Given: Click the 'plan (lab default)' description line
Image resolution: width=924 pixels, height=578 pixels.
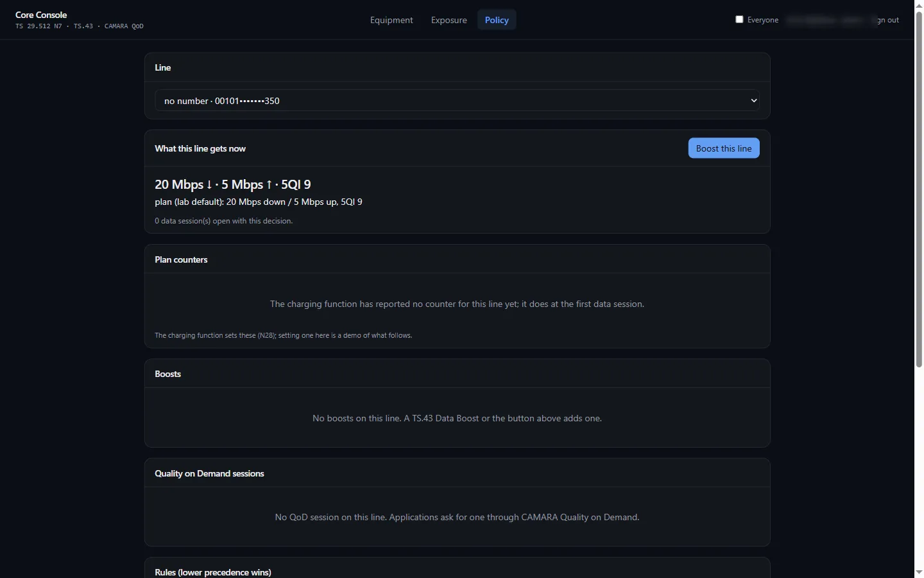Looking at the screenshot, I should tap(259, 202).
